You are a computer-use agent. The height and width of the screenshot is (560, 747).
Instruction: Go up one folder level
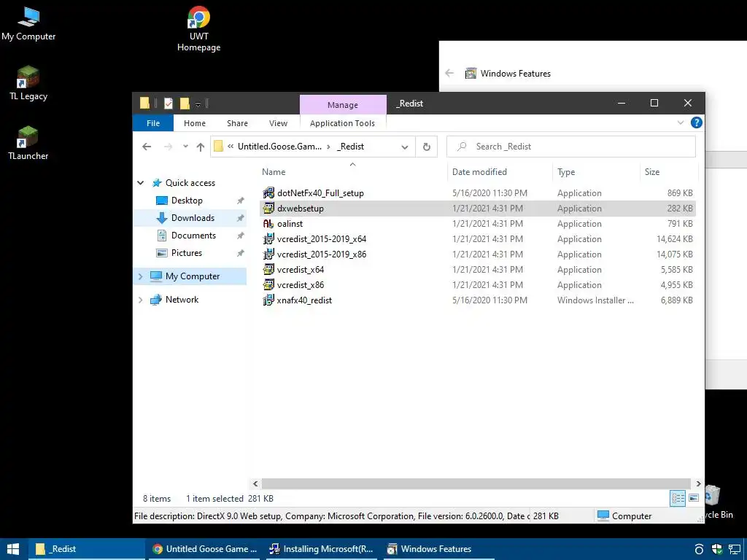pyautogui.click(x=200, y=147)
